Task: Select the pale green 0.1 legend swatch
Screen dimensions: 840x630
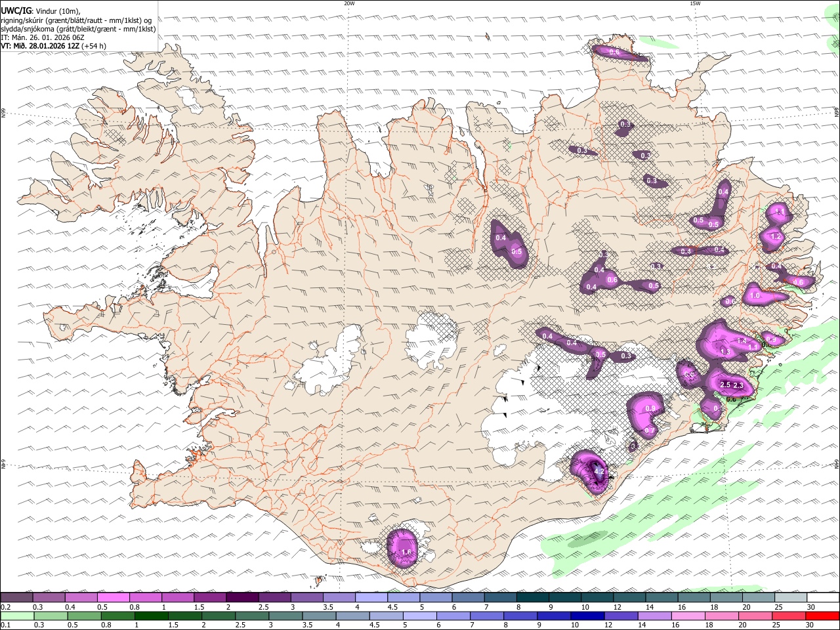Action: (x=17, y=616)
